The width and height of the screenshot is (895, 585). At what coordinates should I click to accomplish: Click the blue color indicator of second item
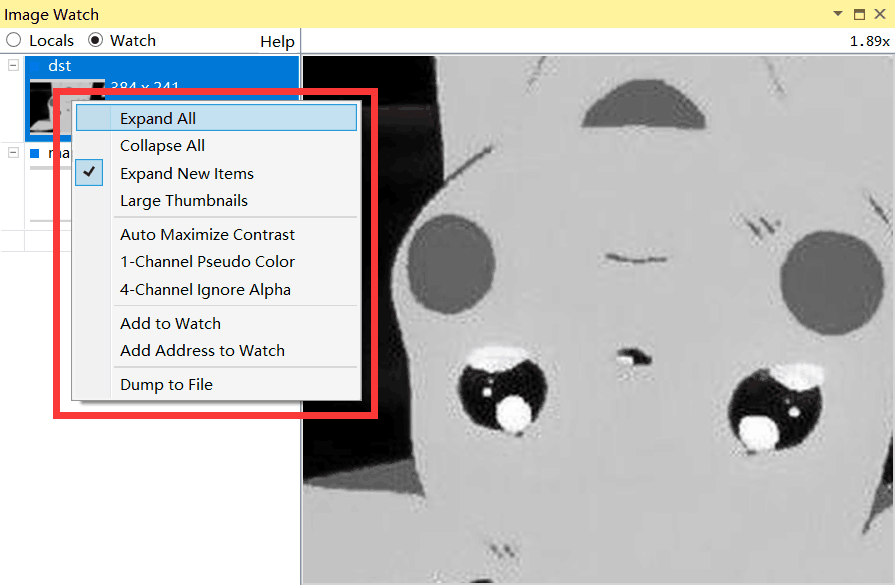(x=35, y=153)
